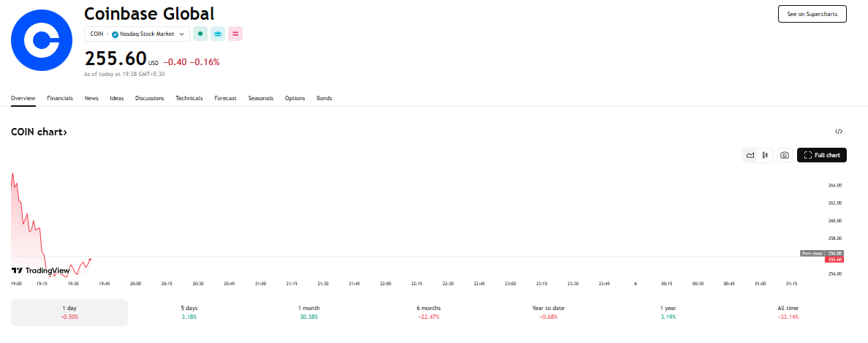Switch to the Technicals tab
The height and width of the screenshot is (343, 868).
(x=189, y=98)
